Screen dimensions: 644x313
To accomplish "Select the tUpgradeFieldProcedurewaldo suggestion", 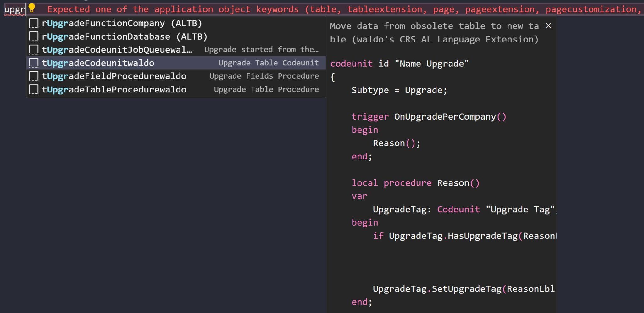I will (114, 76).
